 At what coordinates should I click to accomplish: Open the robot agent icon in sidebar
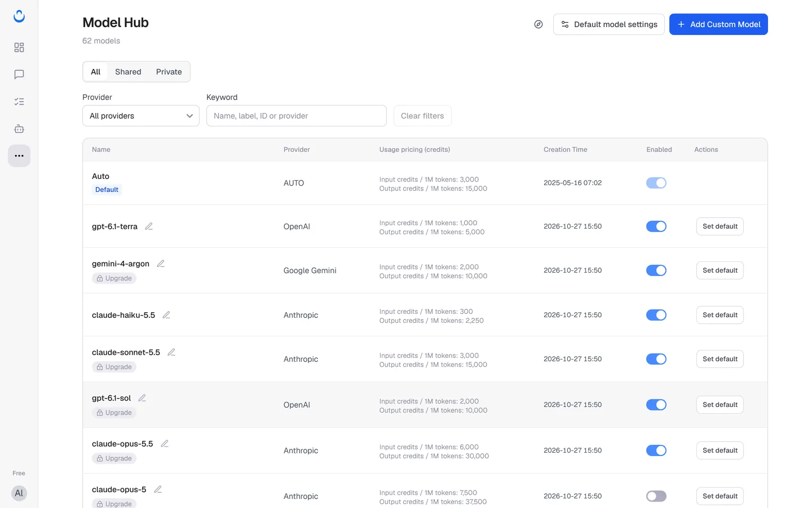pyautogui.click(x=19, y=129)
